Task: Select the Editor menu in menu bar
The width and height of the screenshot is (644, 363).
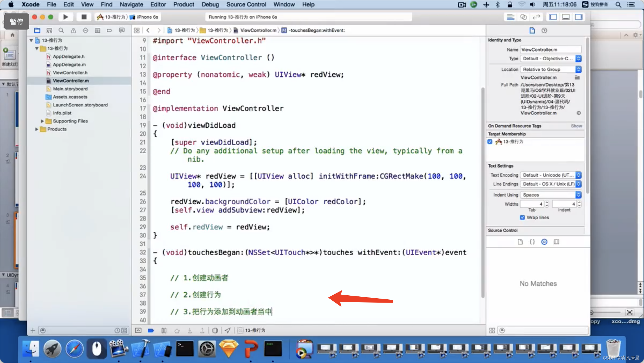Action: tap(158, 4)
